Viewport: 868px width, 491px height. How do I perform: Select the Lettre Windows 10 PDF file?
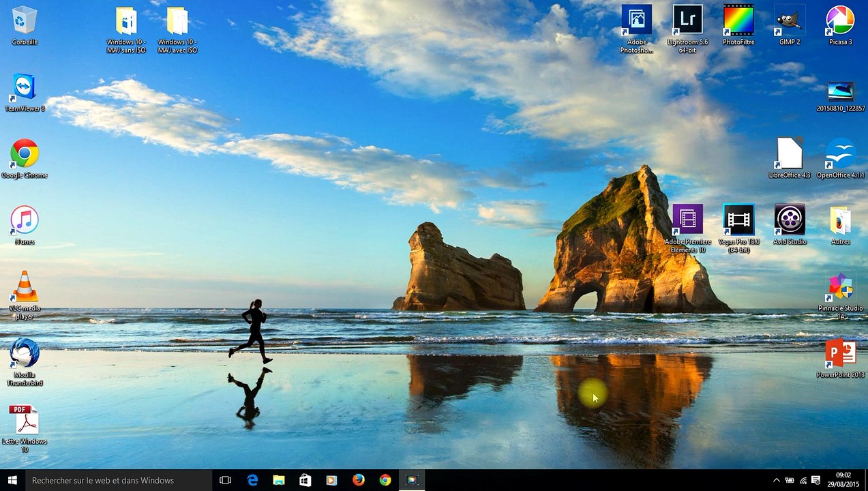coord(25,429)
